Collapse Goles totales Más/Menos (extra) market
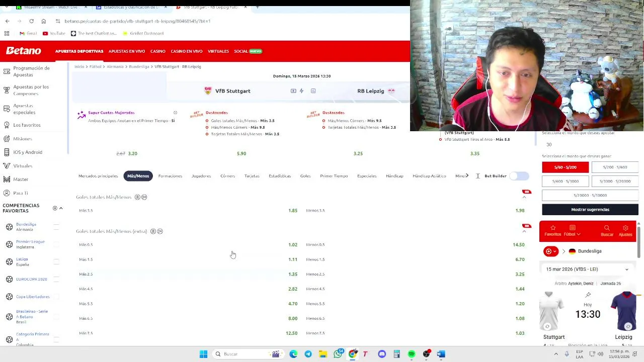Screen dimensions: 644x362 coord(524,231)
